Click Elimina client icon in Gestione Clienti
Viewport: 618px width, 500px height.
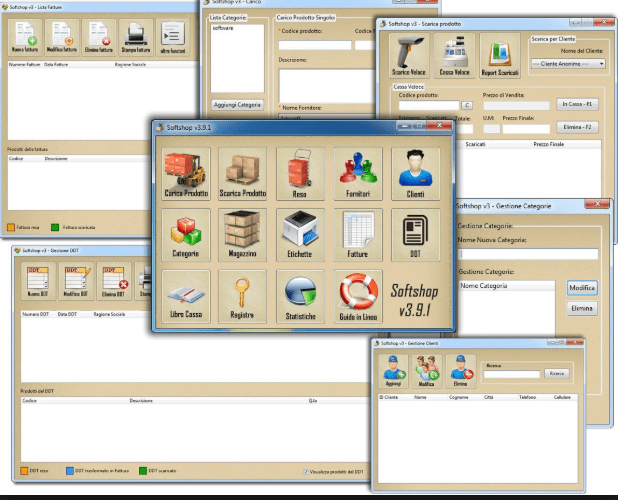(460, 370)
